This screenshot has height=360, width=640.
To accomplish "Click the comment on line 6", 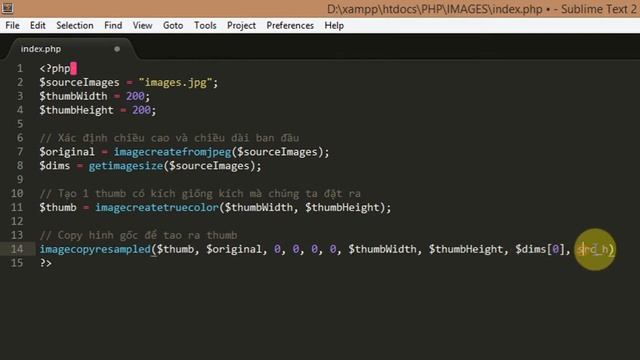I will click(169, 138).
